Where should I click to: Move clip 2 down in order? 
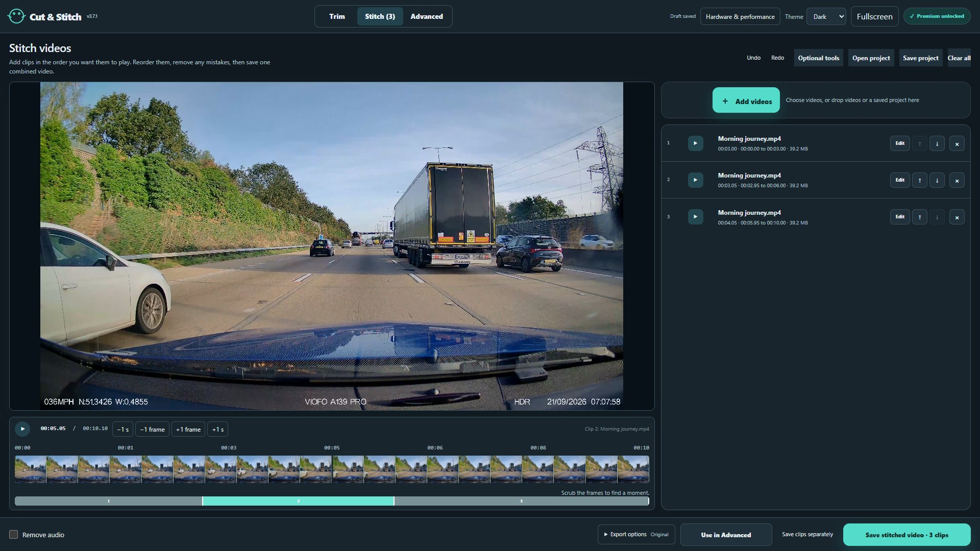coord(937,181)
